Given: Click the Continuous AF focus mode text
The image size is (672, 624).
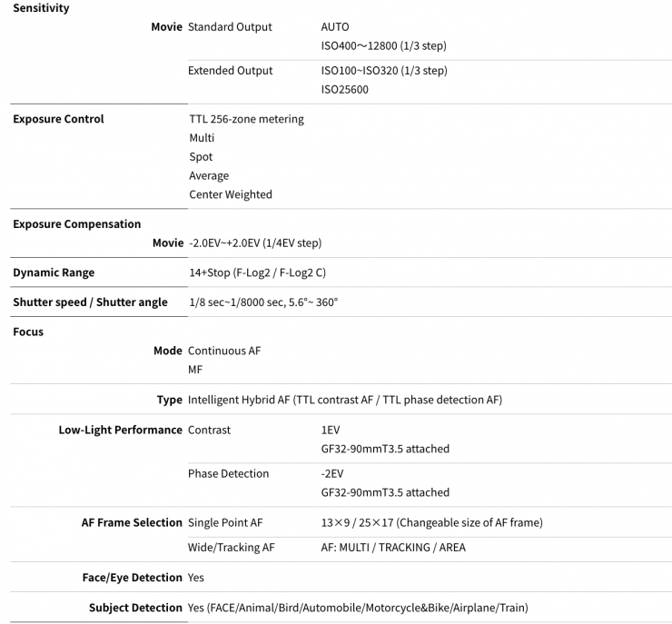Looking at the screenshot, I should 224,351.
